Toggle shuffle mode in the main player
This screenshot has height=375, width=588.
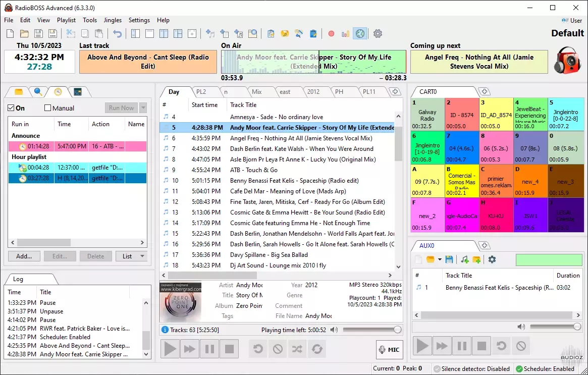pos(297,349)
